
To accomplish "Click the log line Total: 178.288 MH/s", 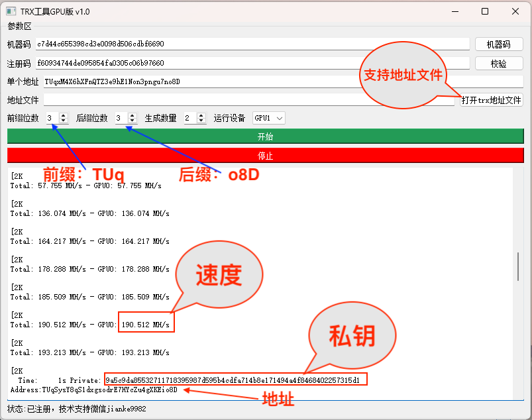I will pyautogui.click(x=89, y=269).
